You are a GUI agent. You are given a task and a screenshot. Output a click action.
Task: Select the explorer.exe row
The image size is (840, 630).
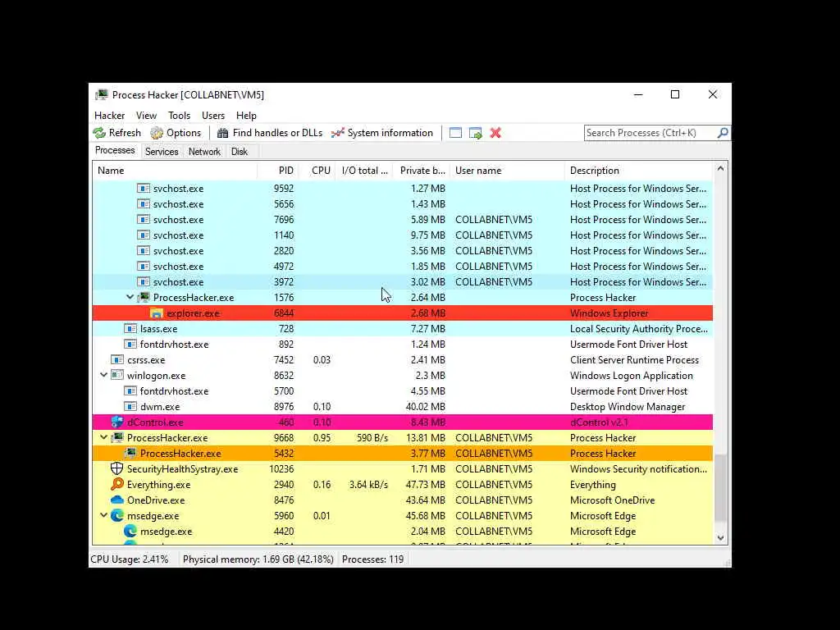coord(402,313)
